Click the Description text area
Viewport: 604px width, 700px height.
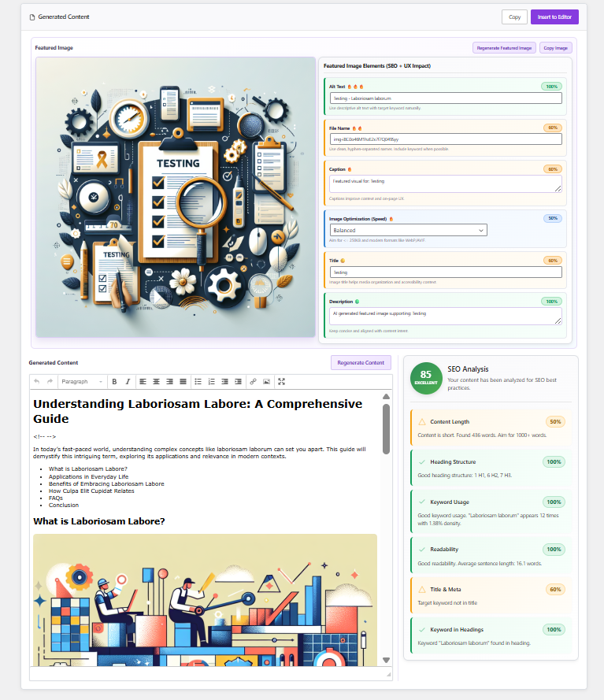446,316
